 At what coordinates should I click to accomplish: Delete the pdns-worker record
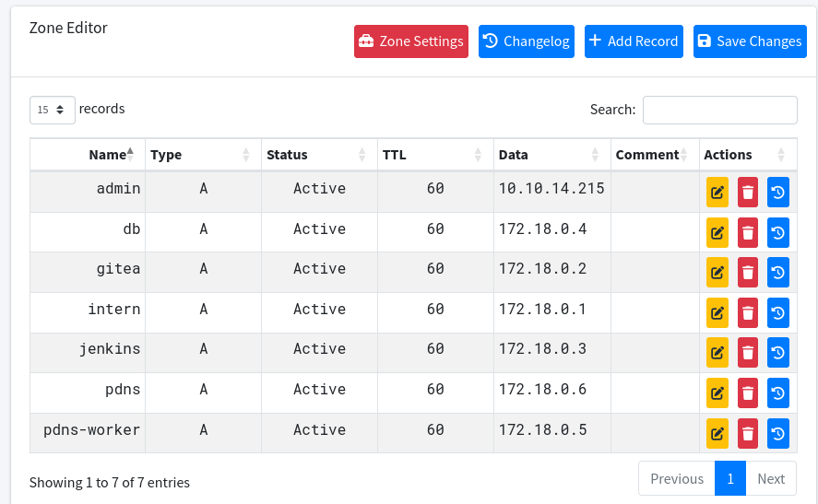point(748,433)
